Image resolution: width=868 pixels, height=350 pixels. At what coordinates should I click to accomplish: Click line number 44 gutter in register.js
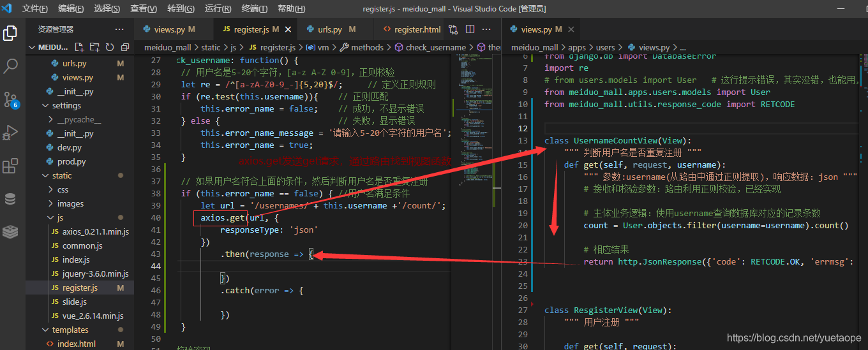(156, 266)
